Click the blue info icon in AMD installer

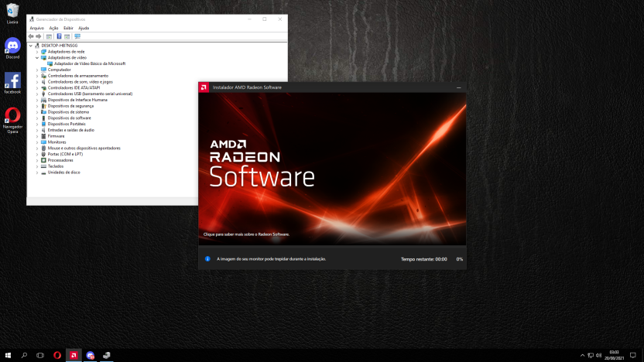tap(207, 259)
